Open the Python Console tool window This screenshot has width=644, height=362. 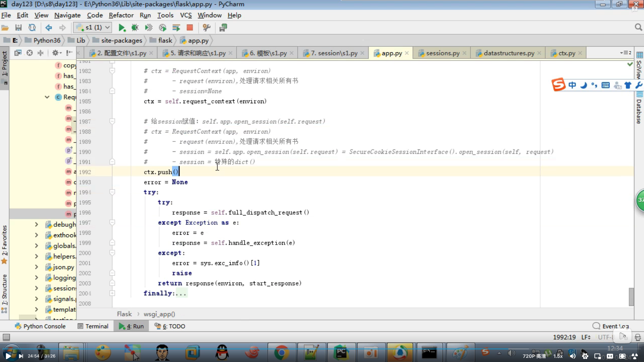point(40,326)
